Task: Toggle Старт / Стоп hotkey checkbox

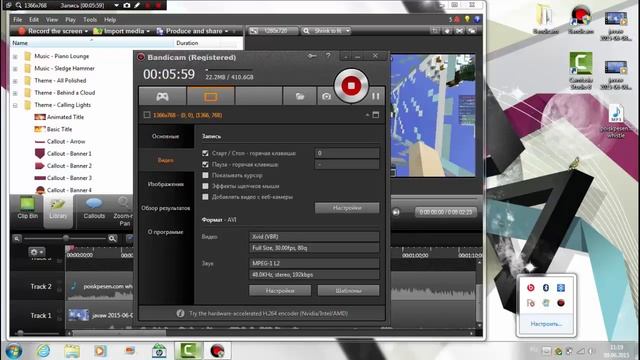Action: 205,153
